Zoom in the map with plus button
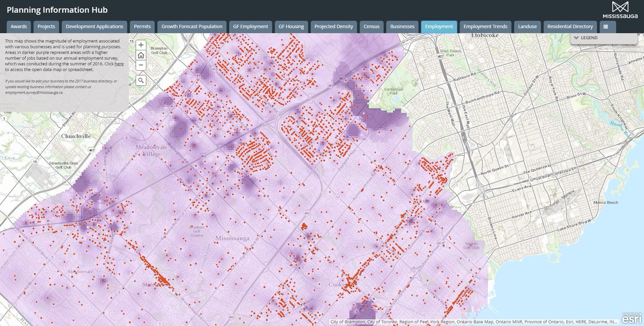 click(141, 45)
